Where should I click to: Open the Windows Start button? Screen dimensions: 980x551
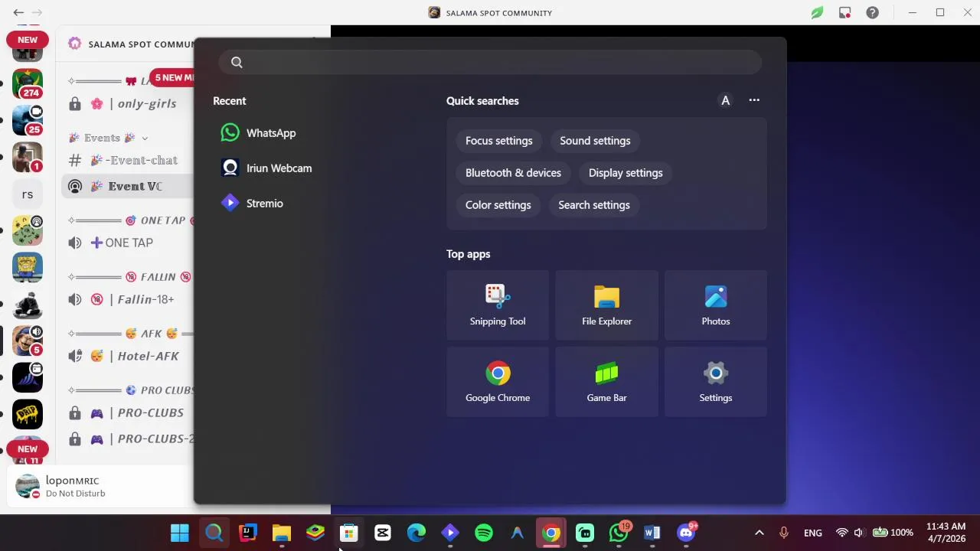pos(180,533)
